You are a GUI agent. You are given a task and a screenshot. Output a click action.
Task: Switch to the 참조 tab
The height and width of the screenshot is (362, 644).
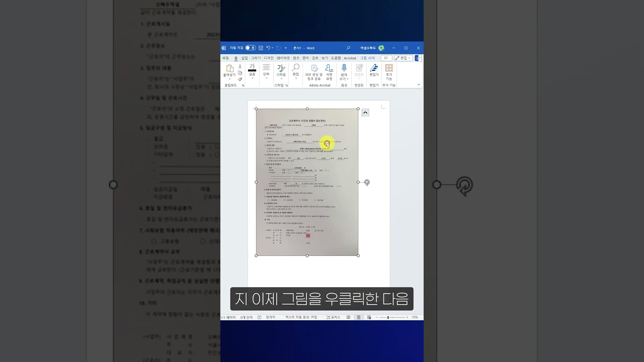296,58
